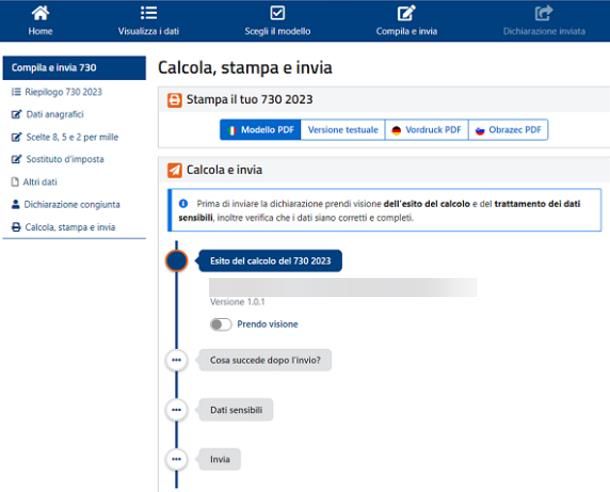Open the Scegli il modello menu item
This screenshot has height=492, width=610.
pyautogui.click(x=277, y=21)
